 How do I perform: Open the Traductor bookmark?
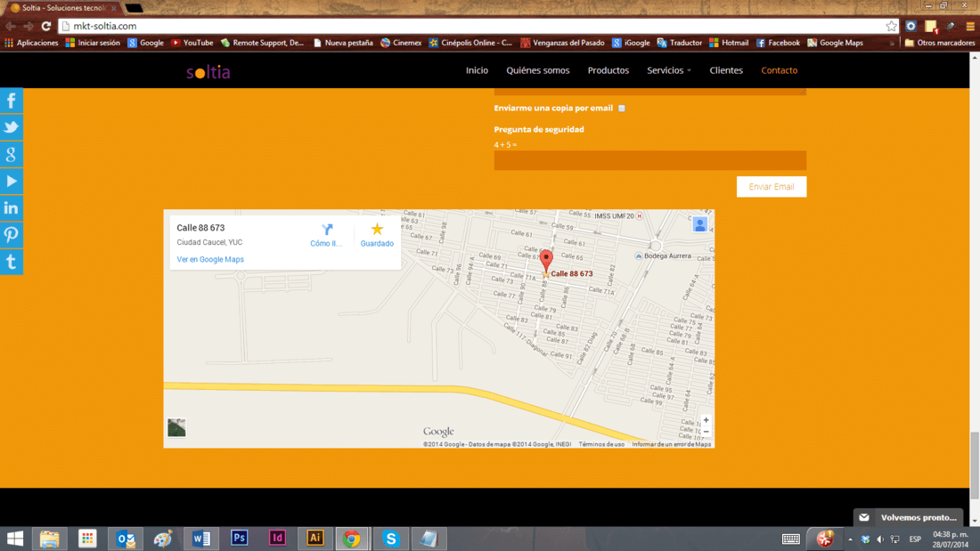[x=680, y=43]
